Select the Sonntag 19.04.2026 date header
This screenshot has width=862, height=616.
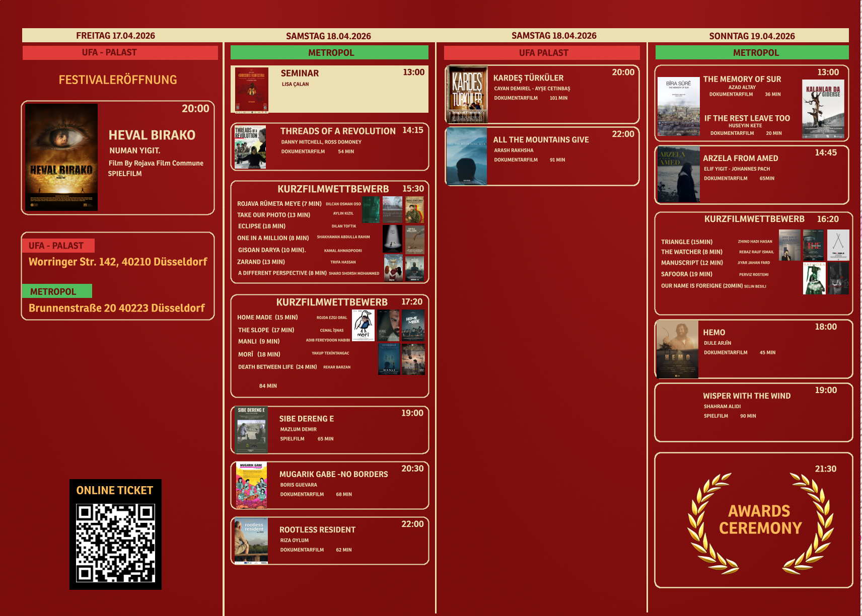point(751,36)
